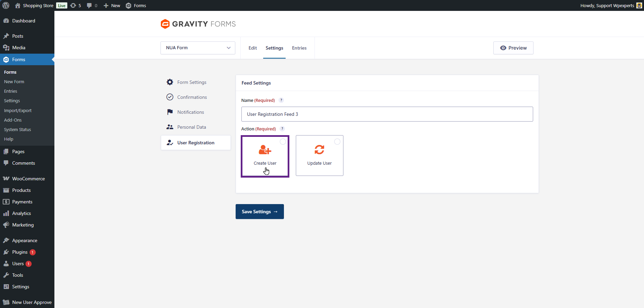This screenshot has height=308, width=644.
Task: Switch to the Edit tab
Action: click(x=253, y=48)
